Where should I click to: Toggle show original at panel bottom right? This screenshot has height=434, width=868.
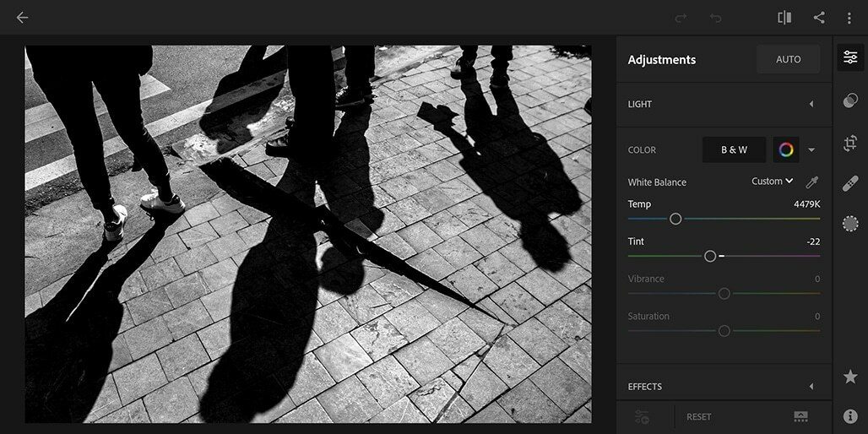(800, 416)
